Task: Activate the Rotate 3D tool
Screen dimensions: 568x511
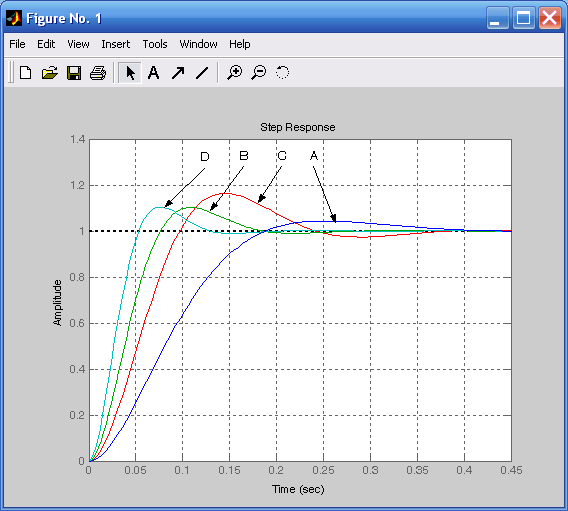Action: [283, 73]
